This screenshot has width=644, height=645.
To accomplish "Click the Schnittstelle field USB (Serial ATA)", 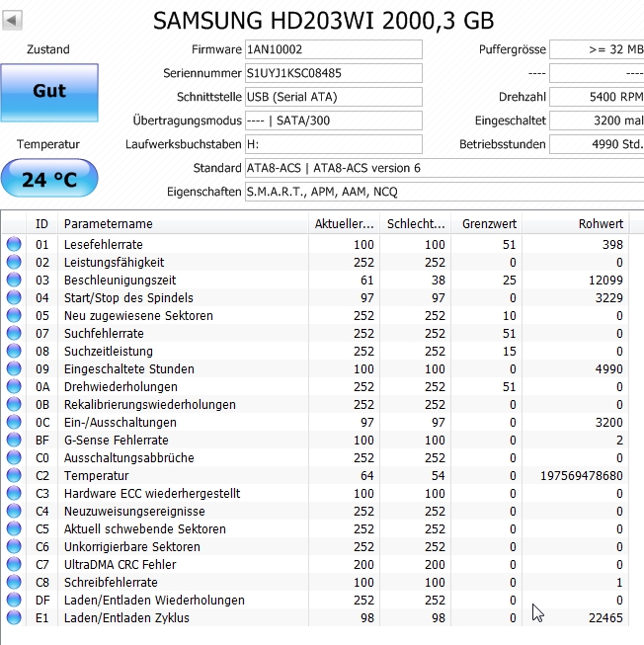I will [334, 97].
